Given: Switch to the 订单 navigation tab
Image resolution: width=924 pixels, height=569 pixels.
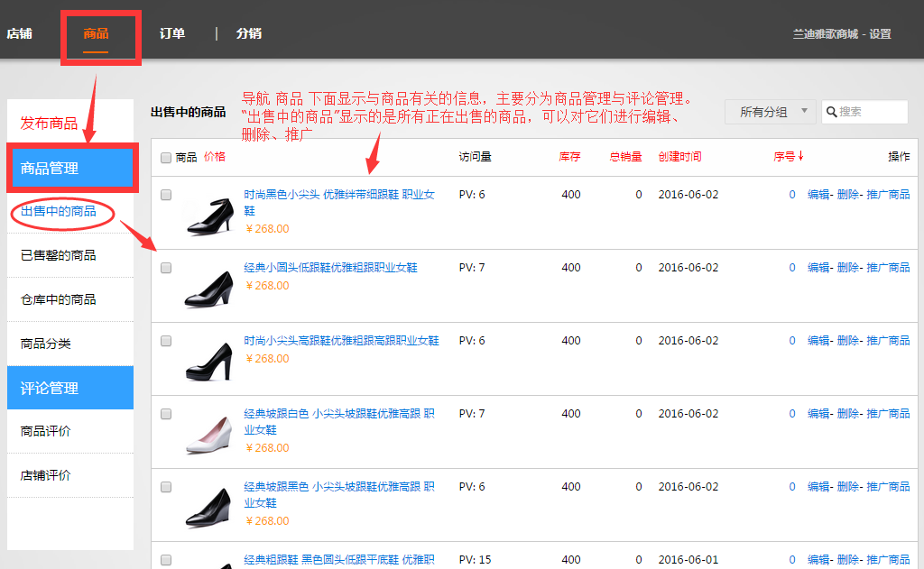Looking at the screenshot, I should pos(172,33).
